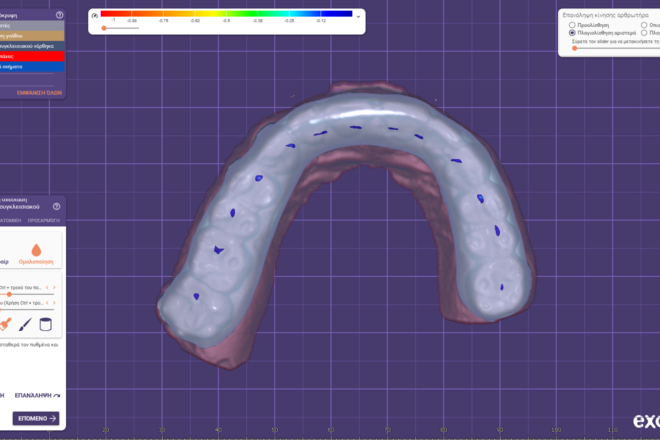660x440 pixels.
Task: Click the red-to-blue distance color scale bar
Action: tap(226, 13)
